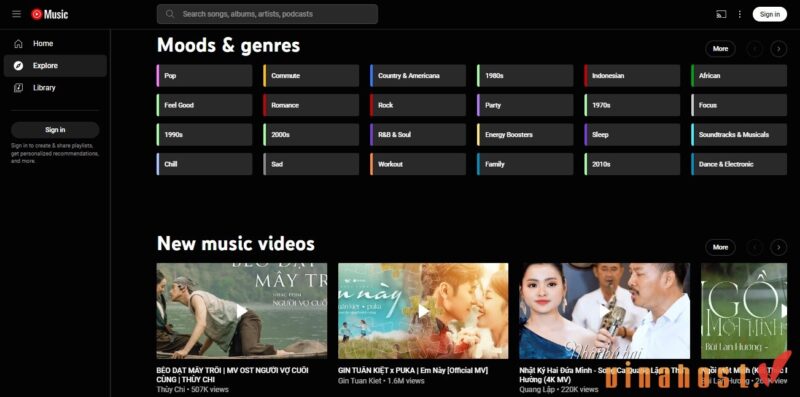Open Energy Boosters mood

point(525,135)
